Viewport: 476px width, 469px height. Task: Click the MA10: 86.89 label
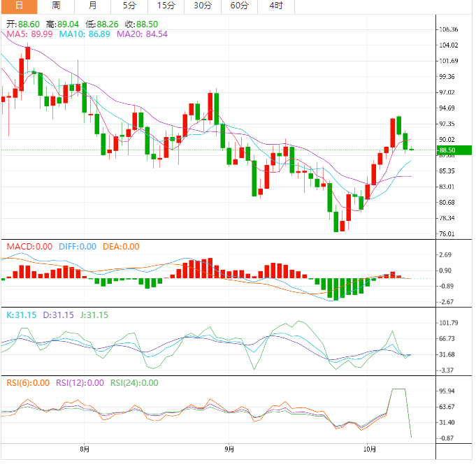click(x=85, y=34)
